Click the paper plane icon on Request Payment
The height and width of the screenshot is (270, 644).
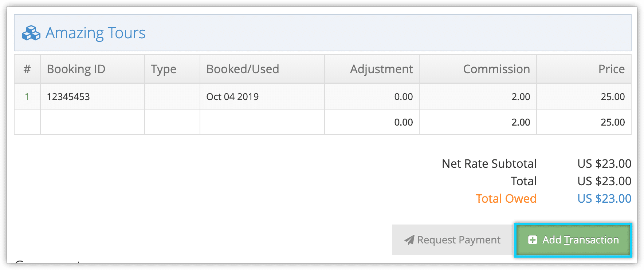[x=409, y=240]
